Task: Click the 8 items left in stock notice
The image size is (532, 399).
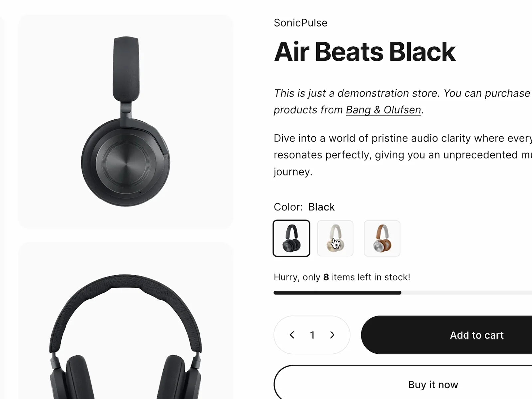Action: coord(342,277)
